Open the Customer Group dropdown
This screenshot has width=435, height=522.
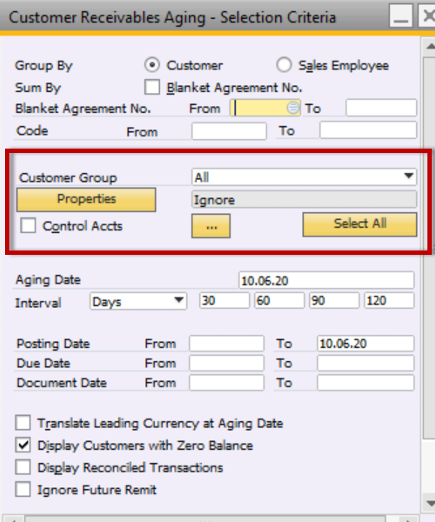[304, 177]
